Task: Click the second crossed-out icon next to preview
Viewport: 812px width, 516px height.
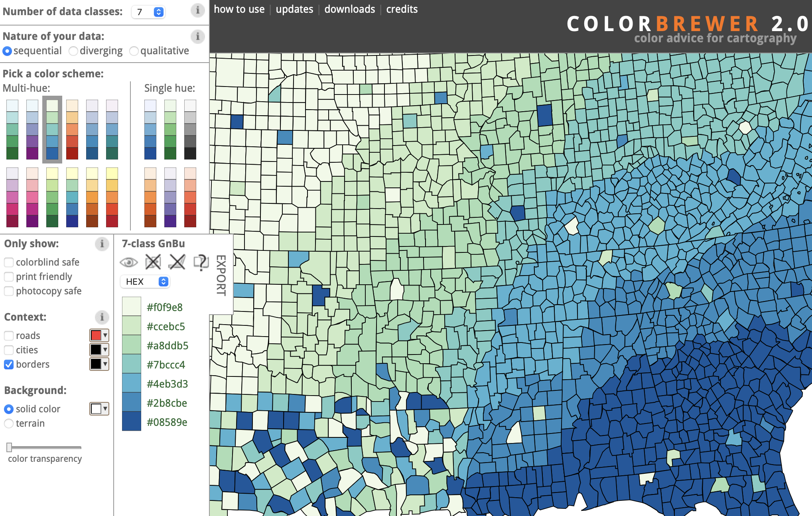Action: click(x=177, y=262)
